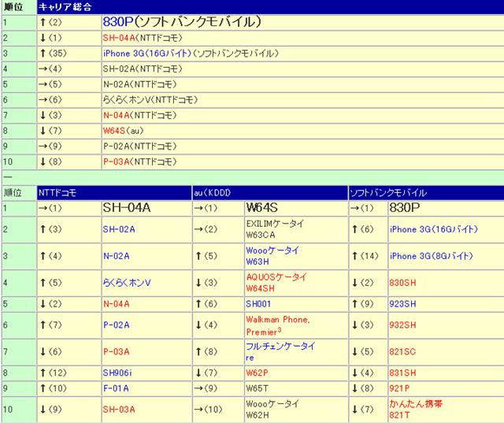504x423 pixels.
Task: Click iPhone 3G(16Gバイト) in SoftBank column
Action: point(434,229)
